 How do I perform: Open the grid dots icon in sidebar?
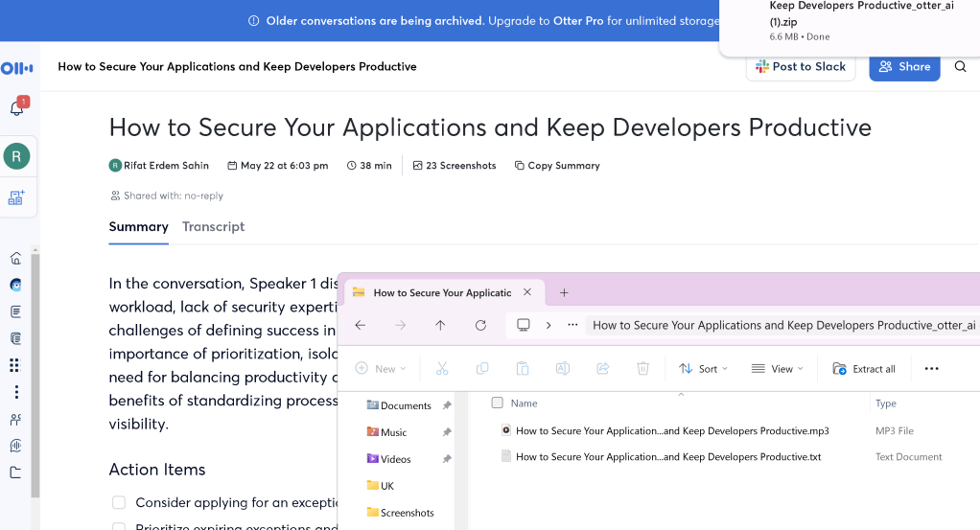(15, 365)
